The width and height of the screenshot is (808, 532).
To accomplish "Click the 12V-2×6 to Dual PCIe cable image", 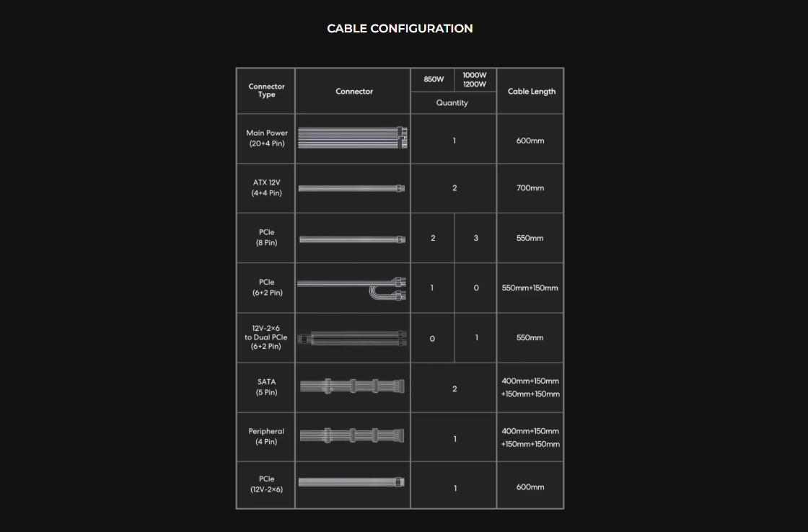I will (353, 337).
